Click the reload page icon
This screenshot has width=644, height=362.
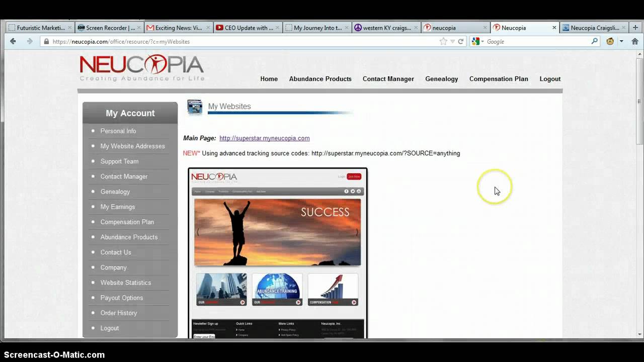460,41
